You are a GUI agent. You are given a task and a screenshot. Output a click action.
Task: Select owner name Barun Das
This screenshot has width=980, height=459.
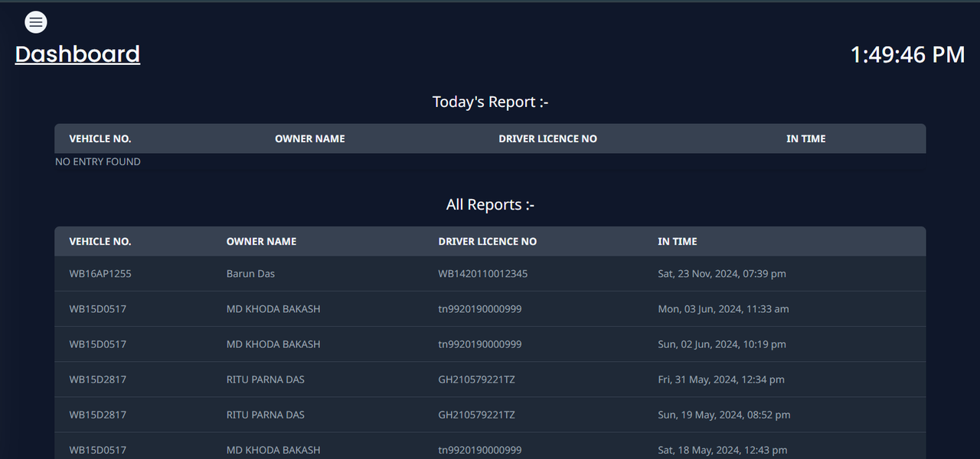click(x=250, y=273)
